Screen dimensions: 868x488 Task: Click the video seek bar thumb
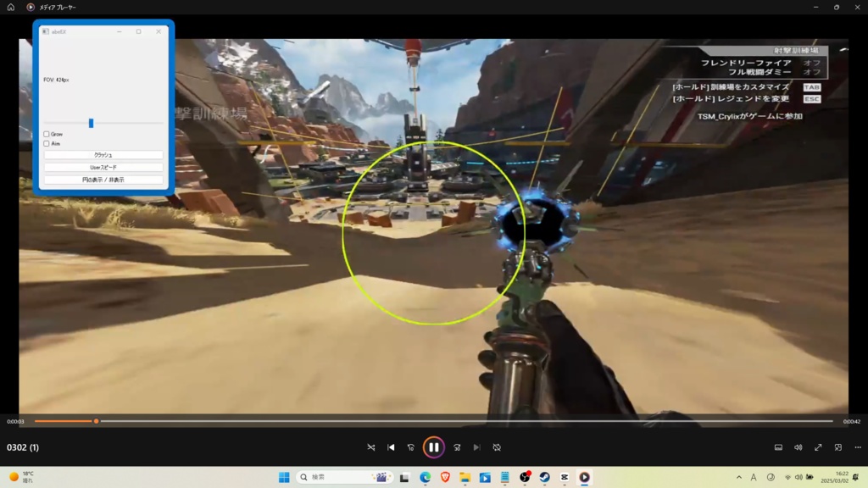tap(97, 421)
